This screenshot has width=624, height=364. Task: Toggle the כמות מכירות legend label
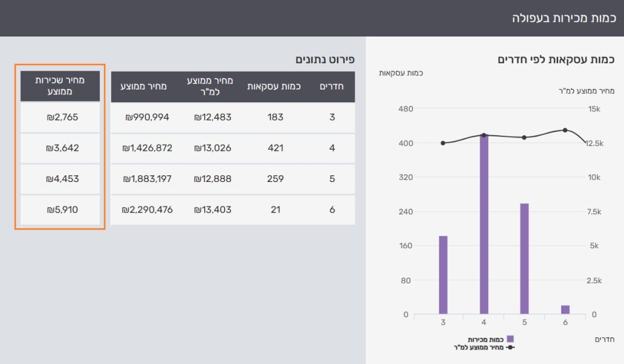(486, 339)
